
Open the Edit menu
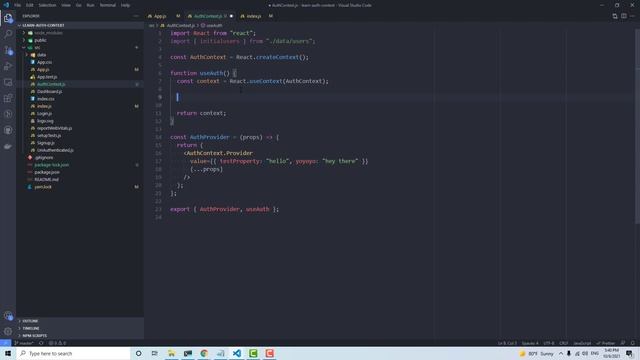tap(30, 5)
